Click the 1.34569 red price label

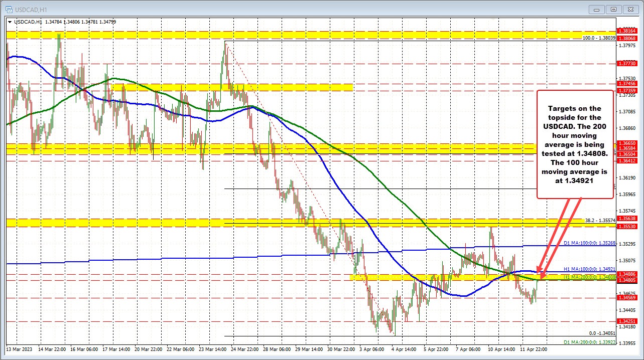click(x=627, y=298)
